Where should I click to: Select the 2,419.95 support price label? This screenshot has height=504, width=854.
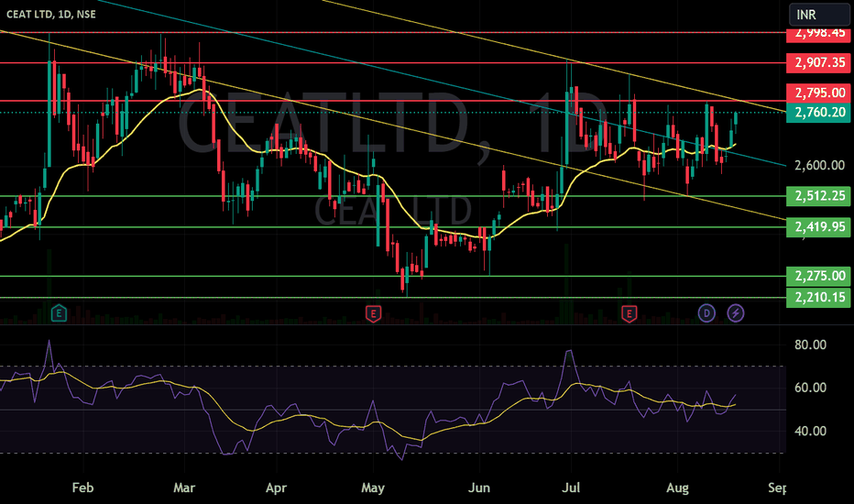tap(818, 226)
